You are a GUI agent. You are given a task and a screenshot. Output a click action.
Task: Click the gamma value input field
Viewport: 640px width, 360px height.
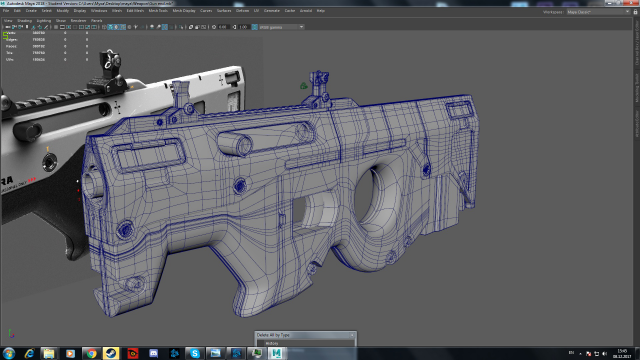tap(244, 27)
